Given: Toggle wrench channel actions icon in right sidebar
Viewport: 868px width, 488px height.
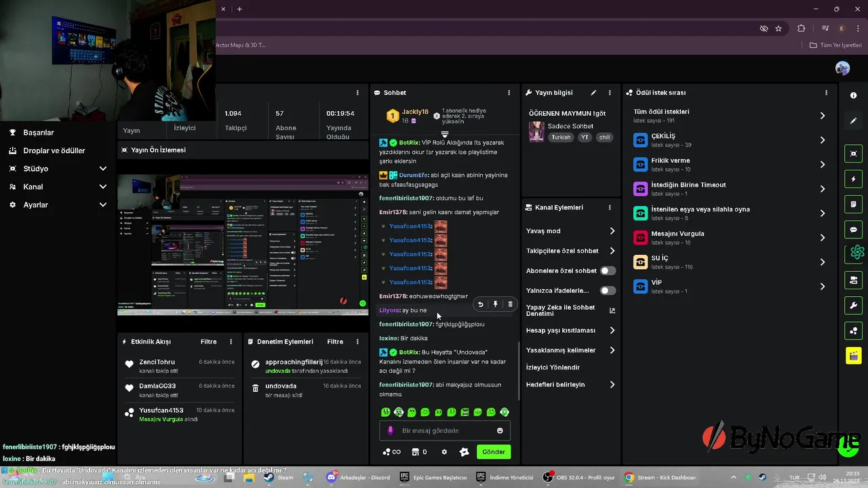Looking at the screenshot, I should click(x=853, y=305).
